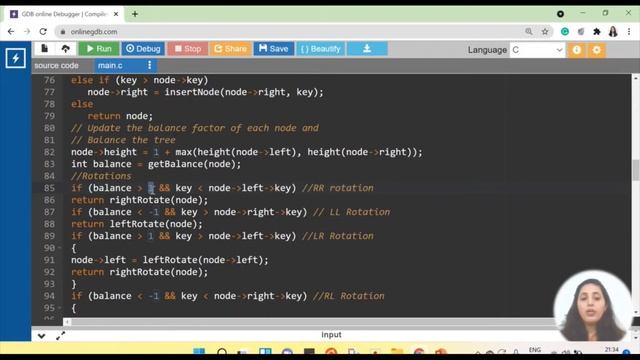The image size is (640, 360).
Task: Start the Debug session
Action: (143, 49)
